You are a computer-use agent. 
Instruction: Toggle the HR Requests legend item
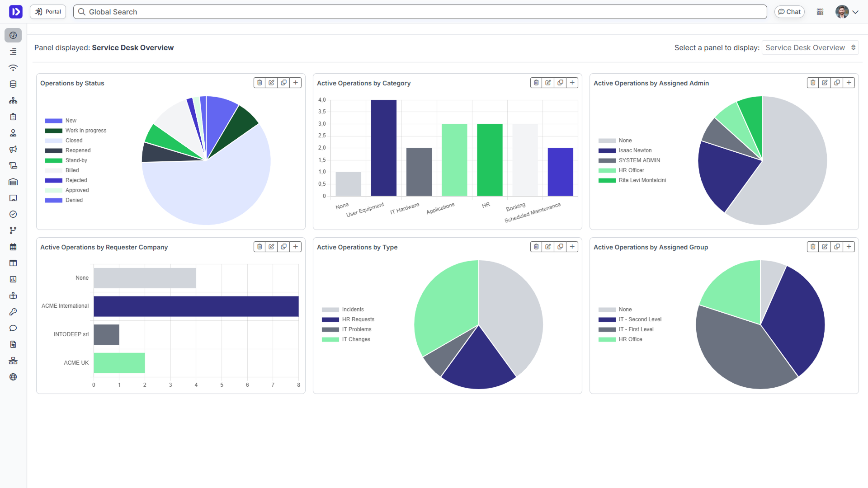click(358, 319)
